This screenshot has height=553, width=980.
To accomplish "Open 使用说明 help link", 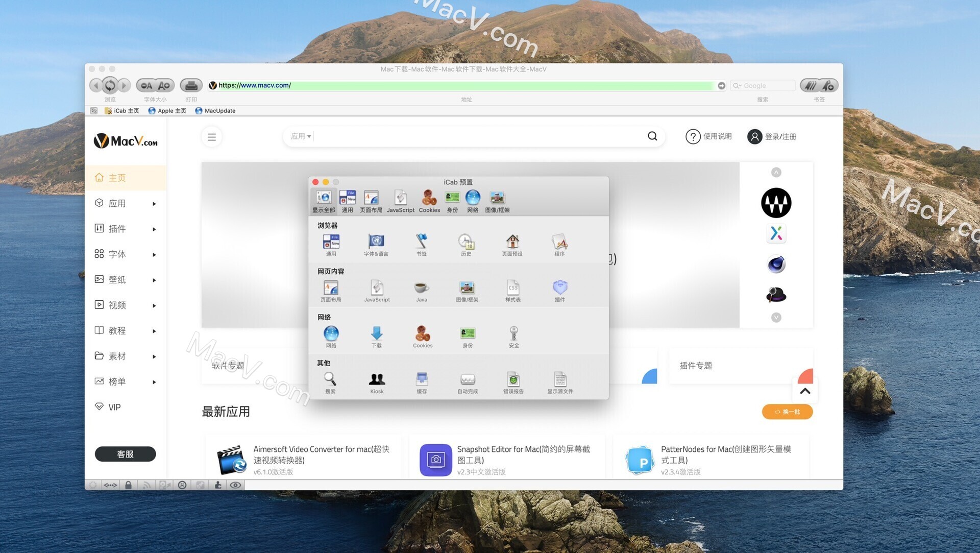I will pos(708,136).
